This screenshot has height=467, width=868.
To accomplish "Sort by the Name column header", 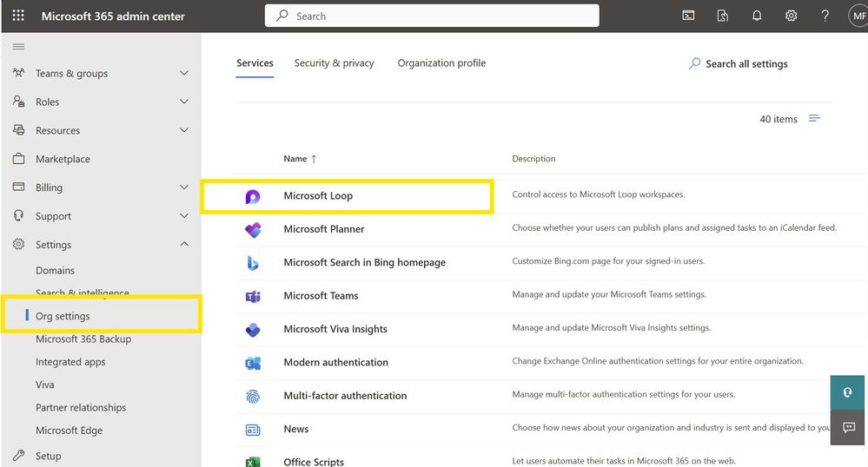I will 300,159.
